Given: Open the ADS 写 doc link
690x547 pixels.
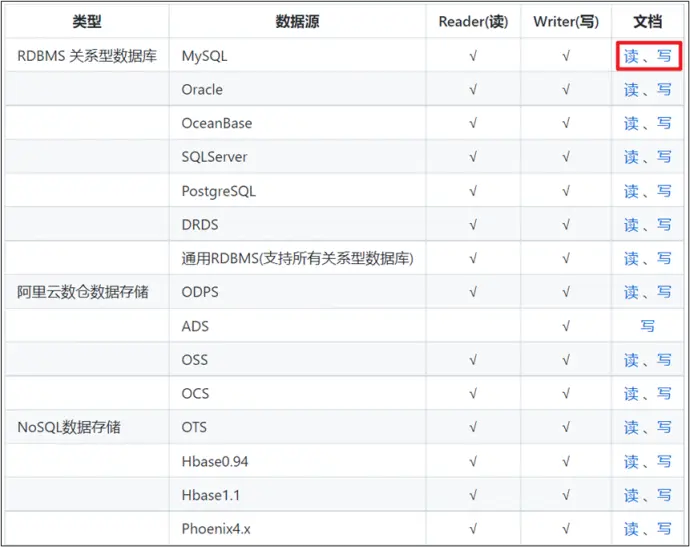Looking at the screenshot, I should [647, 326].
